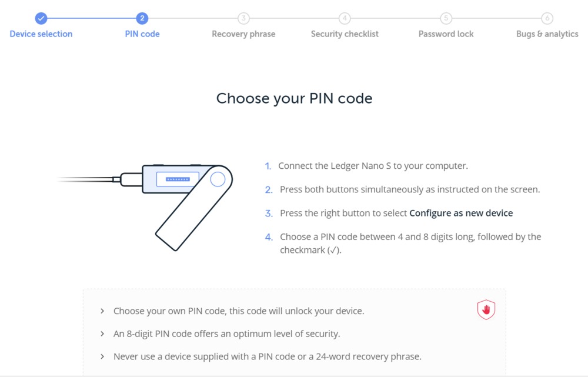
Task: Click the 'Configure as new device' bold text
Action: (x=461, y=213)
